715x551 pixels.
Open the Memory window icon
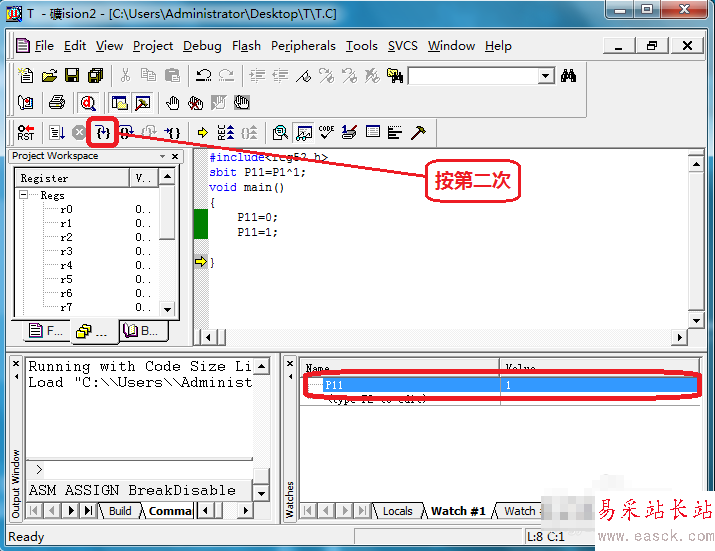click(x=373, y=133)
